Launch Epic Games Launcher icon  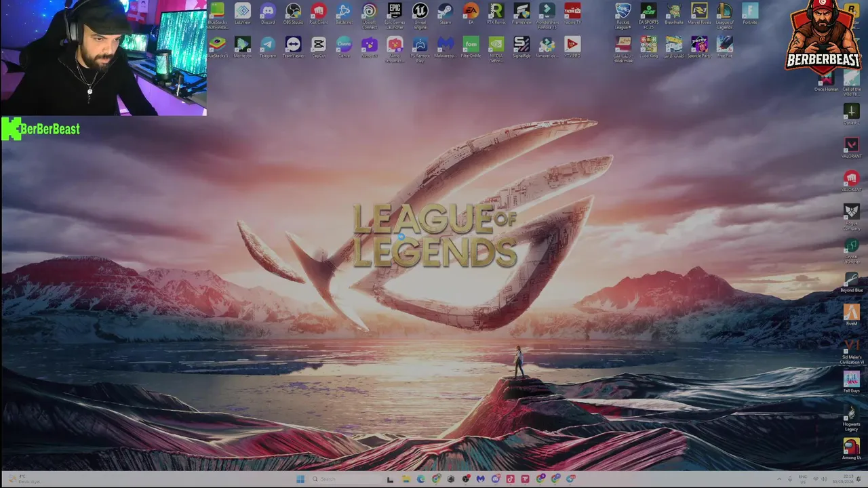pyautogui.click(x=395, y=15)
